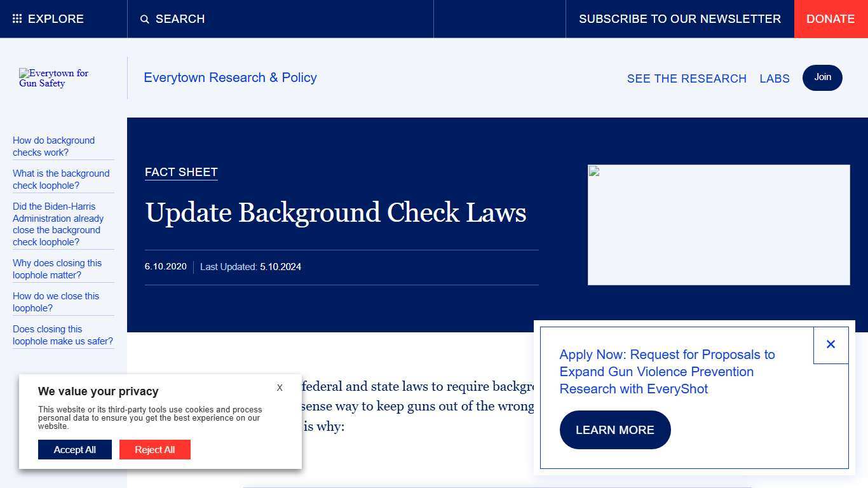Screen dimensions: 868x488
Task: Select the magnifying glass search icon
Action: [x=144, y=19]
